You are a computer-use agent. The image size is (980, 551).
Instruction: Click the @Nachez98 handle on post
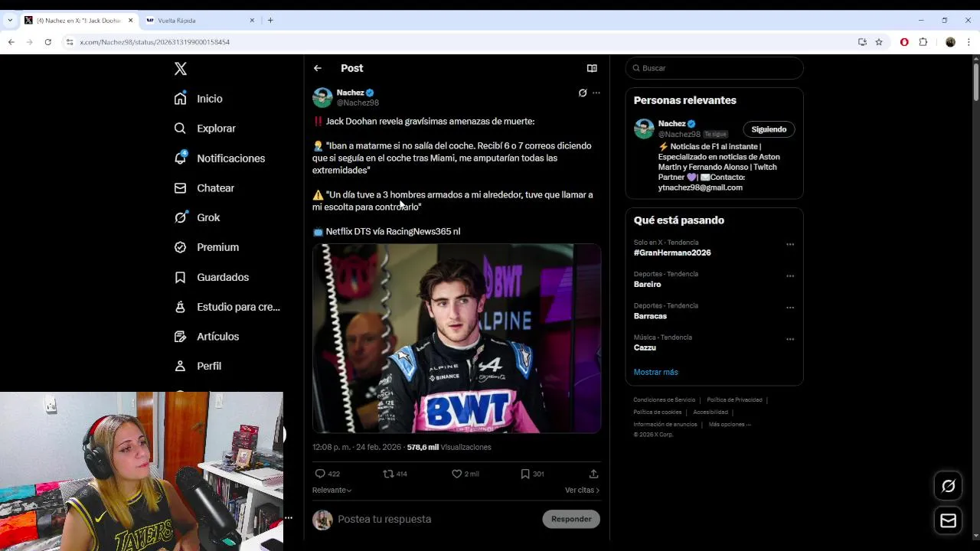[358, 103]
